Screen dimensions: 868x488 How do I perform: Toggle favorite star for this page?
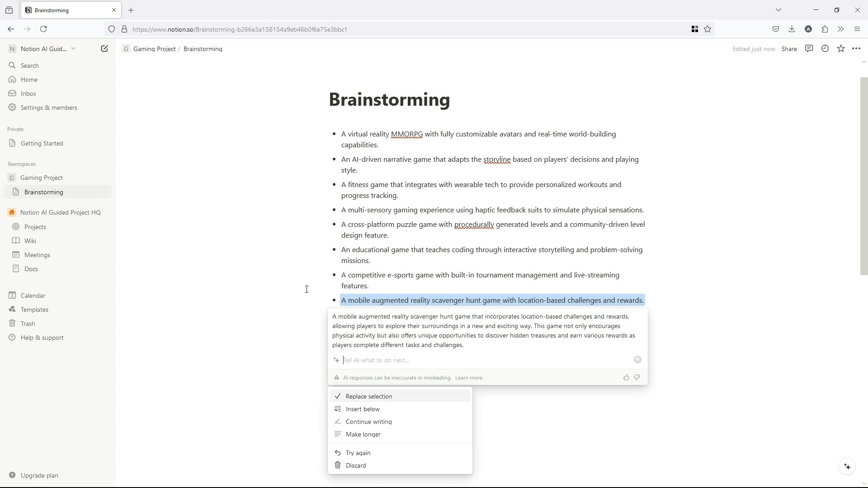(841, 49)
